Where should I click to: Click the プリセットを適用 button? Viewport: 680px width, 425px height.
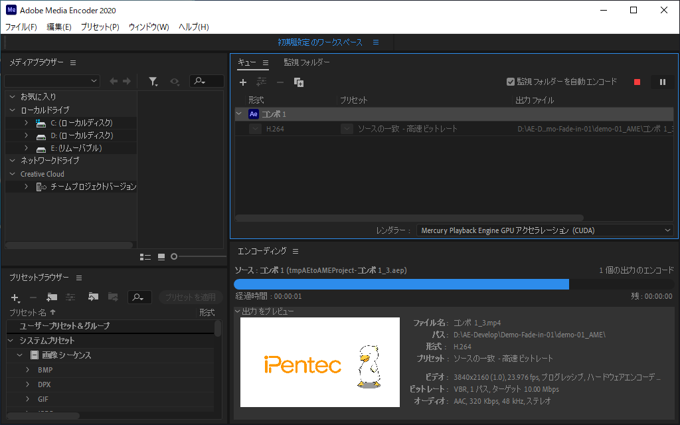pos(190,297)
